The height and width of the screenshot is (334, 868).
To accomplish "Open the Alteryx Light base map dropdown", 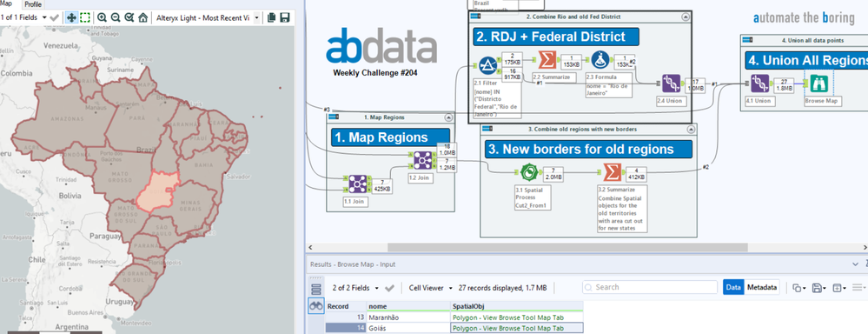I will coord(206,17).
